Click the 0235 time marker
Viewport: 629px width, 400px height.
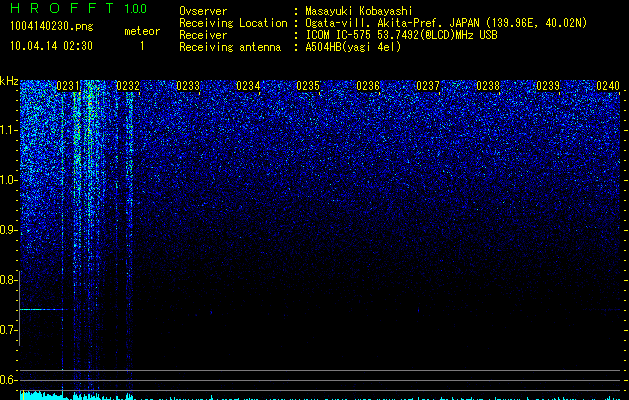308,86
